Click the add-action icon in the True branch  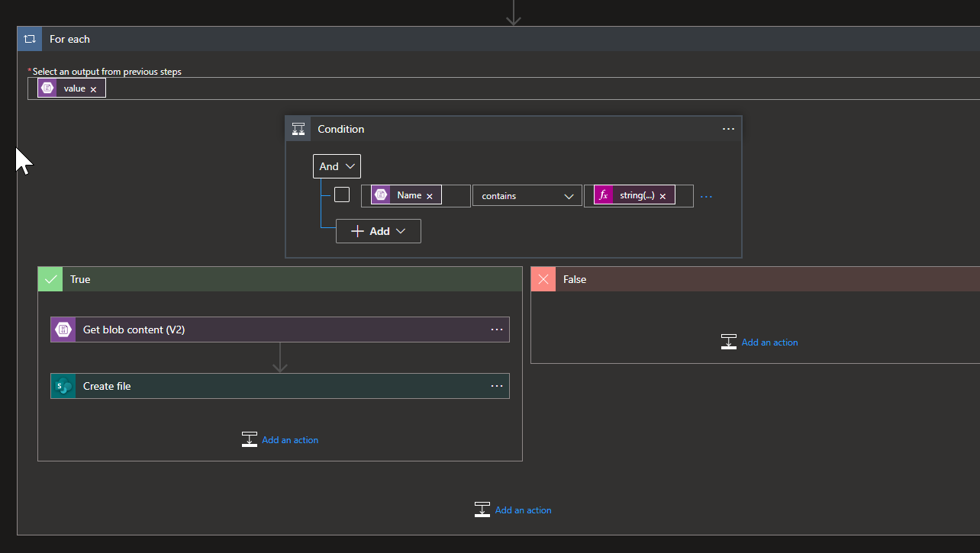point(250,439)
